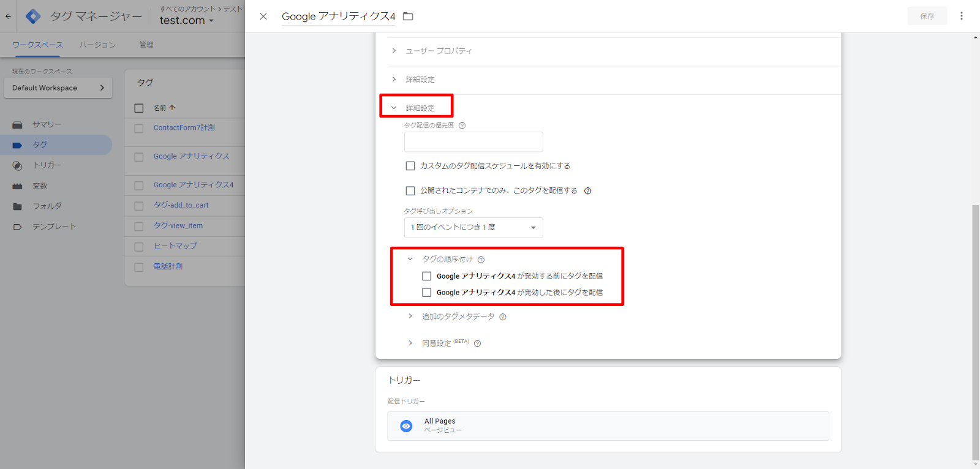Select the ContactForm7計測 tag checkbox
The width and height of the screenshot is (980, 469).
point(139,129)
